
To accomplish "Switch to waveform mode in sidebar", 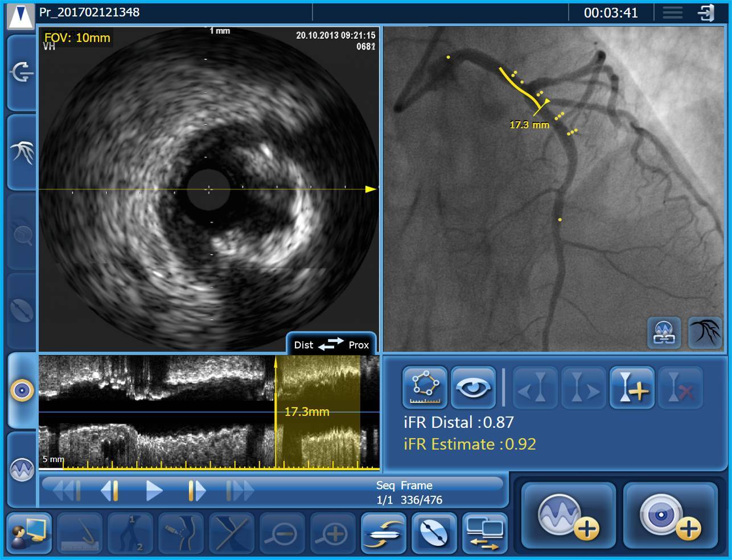I will [22, 469].
